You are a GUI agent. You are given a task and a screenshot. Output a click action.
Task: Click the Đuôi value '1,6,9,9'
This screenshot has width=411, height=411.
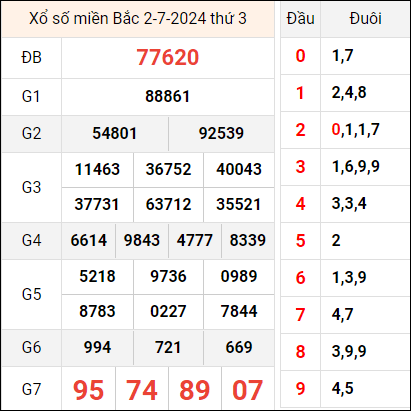356,167
